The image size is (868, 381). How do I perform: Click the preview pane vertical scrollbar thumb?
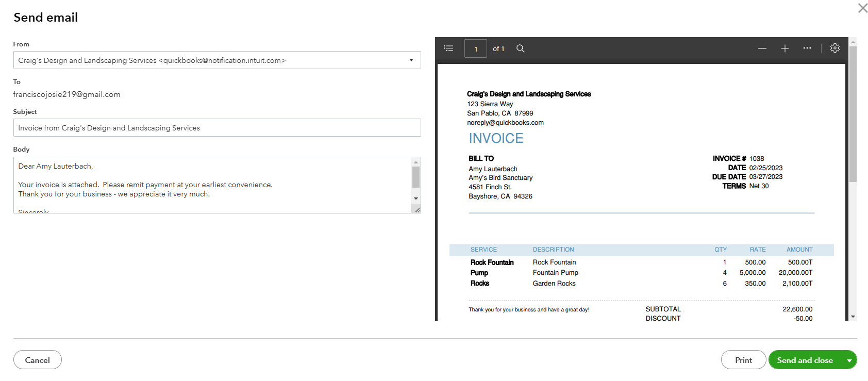point(853,114)
